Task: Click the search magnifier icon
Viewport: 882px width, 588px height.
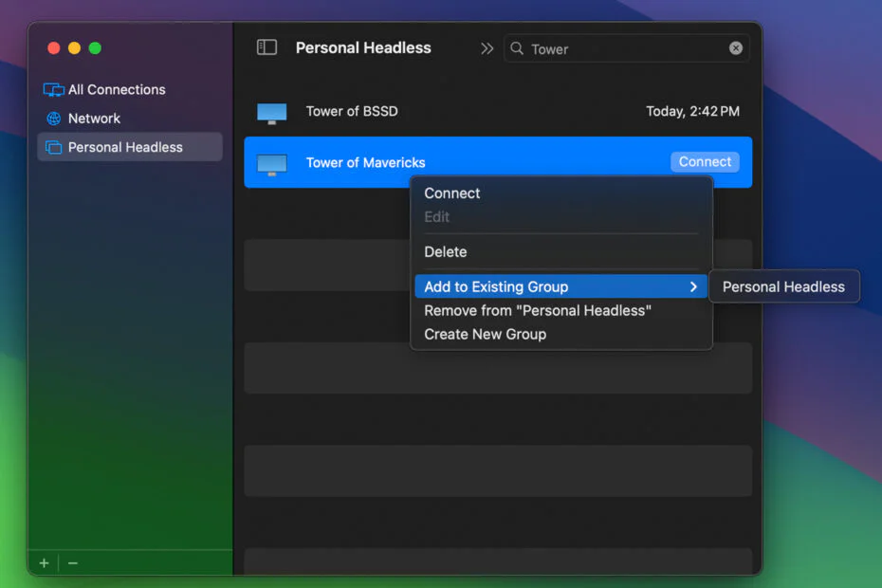Action: (517, 48)
